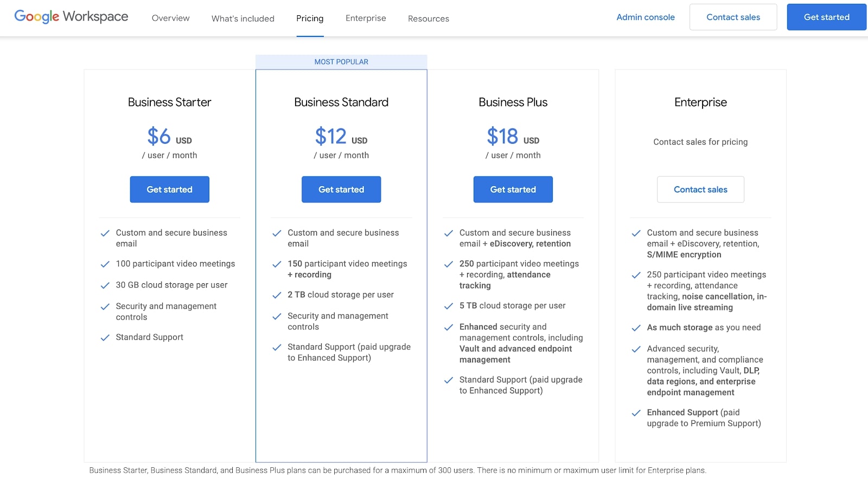Click the $6 USD price

tap(169, 136)
